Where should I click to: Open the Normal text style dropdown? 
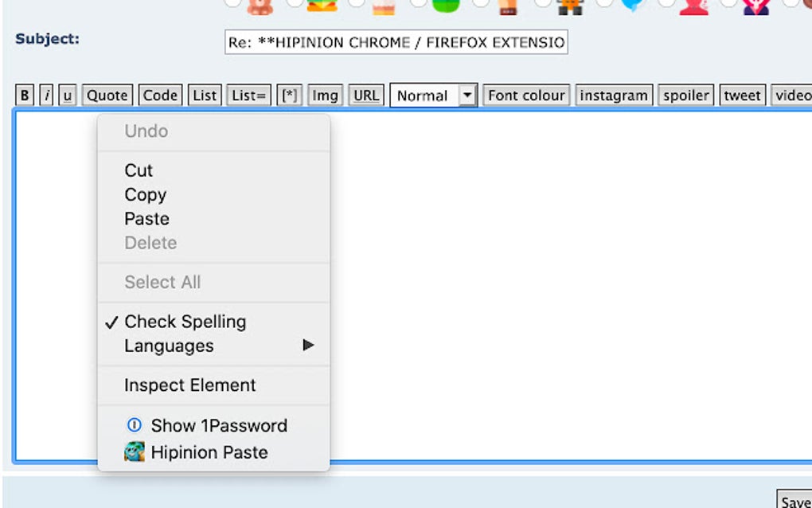432,95
